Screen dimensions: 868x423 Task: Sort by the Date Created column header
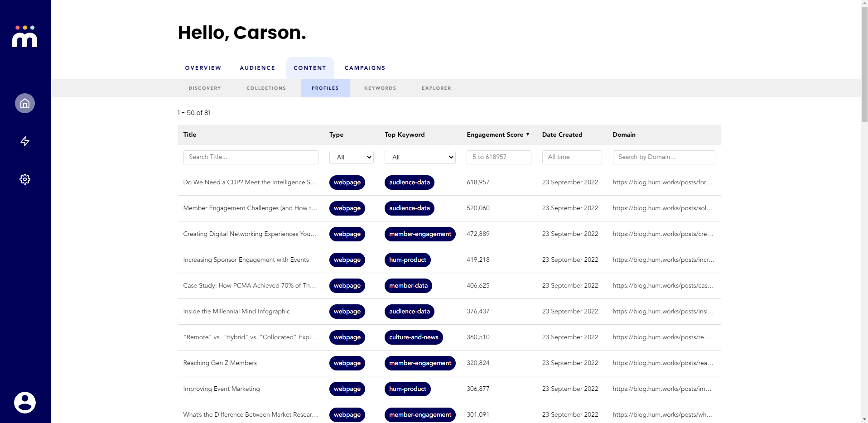(x=562, y=135)
